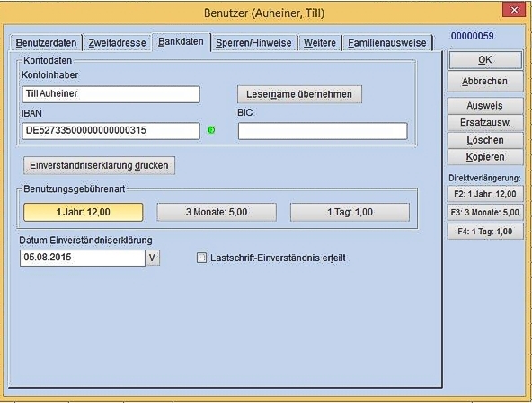532x403 pixels.
Task: Click Lesername übernehmen button
Action: coord(299,94)
